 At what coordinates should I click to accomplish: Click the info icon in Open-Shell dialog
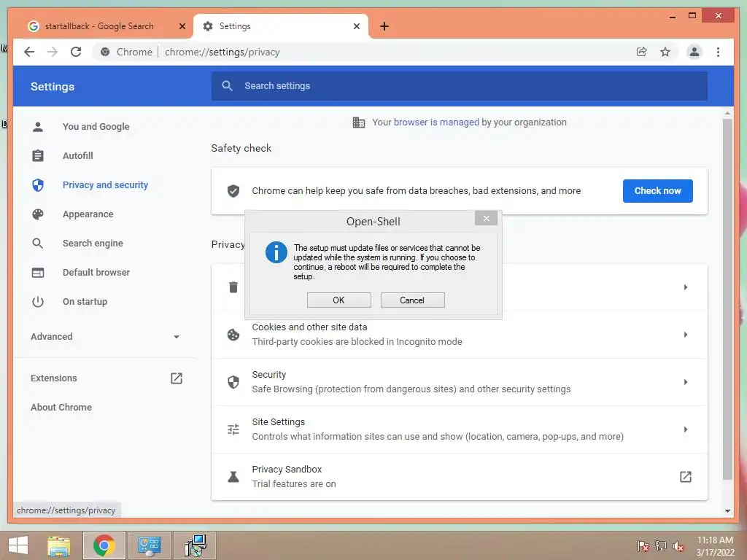click(276, 252)
